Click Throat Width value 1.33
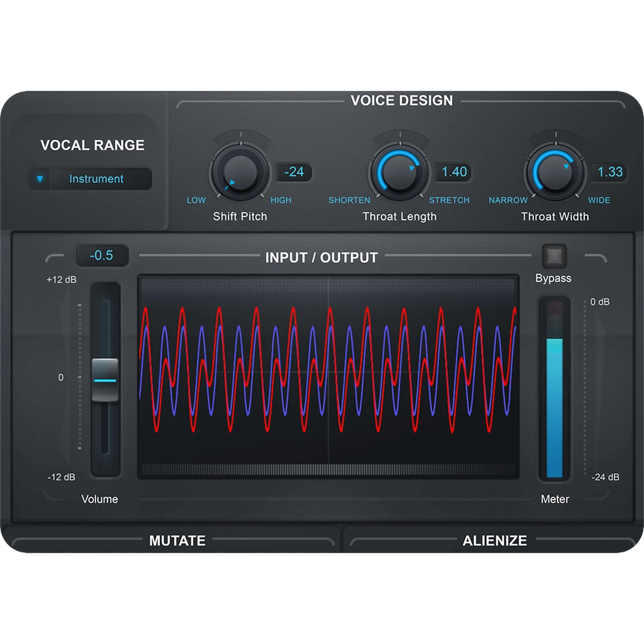This screenshot has width=644, height=644. (610, 172)
